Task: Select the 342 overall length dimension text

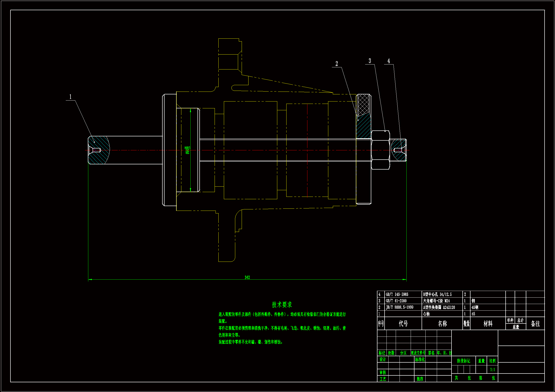Action: (x=247, y=277)
